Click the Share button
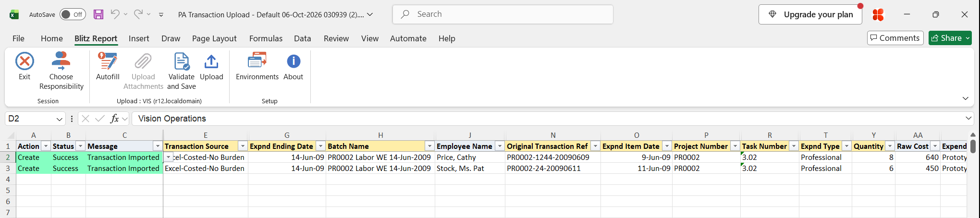 [x=950, y=38]
